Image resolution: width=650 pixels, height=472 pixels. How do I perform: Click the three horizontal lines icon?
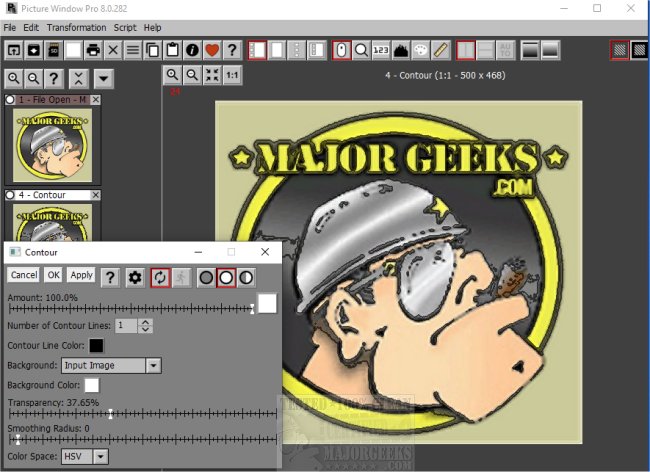click(133, 51)
